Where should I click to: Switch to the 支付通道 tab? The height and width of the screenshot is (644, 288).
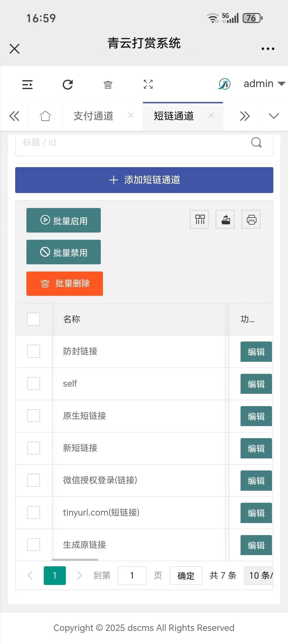point(94,116)
